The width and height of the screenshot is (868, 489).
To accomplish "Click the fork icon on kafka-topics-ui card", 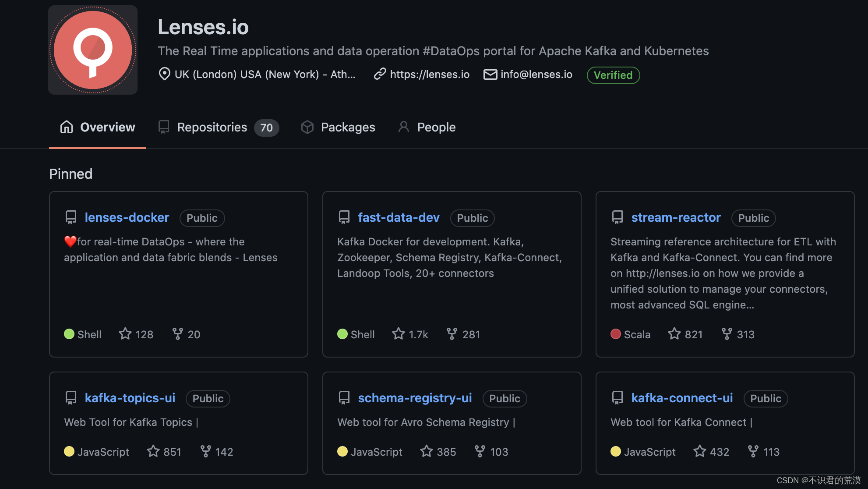I will tap(205, 451).
